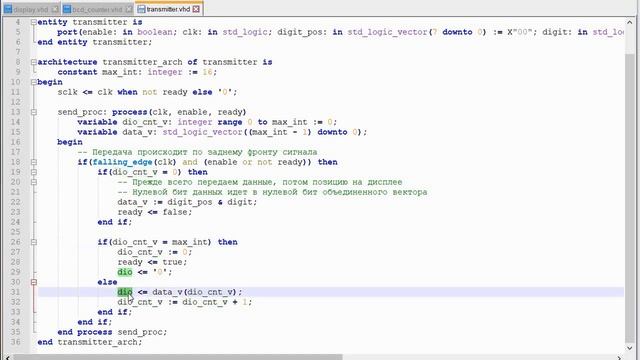Click the vertical scrollbar thumb
Screen dimensions: 640x360
(x=630, y=198)
